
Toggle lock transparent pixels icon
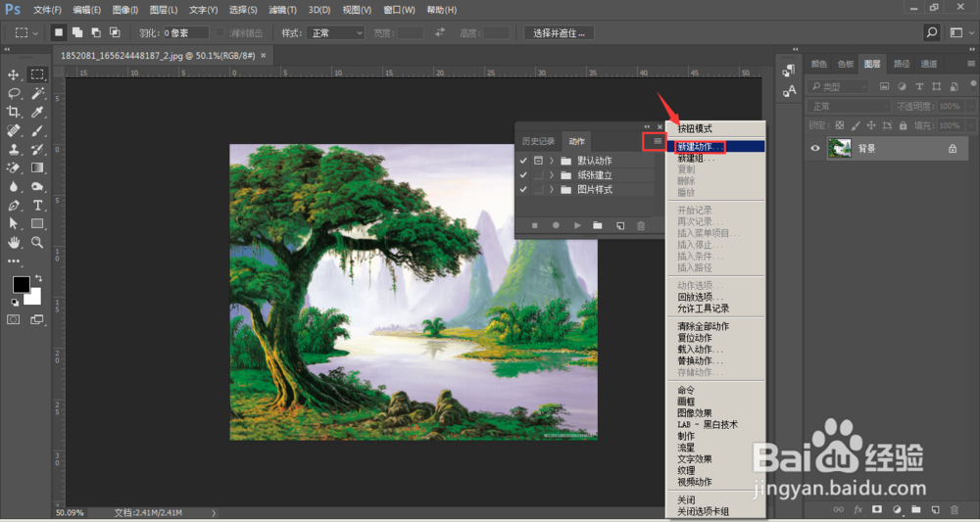click(x=840, y=125)
